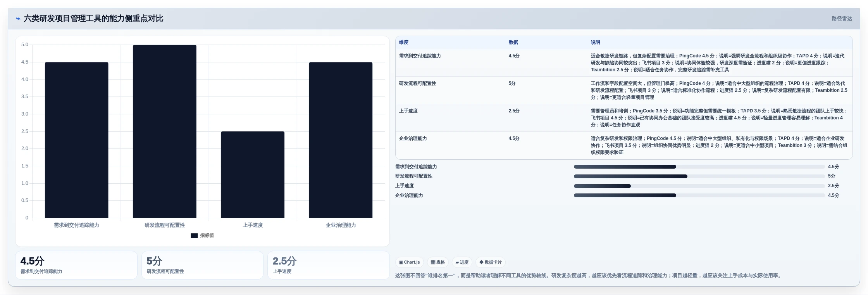The height and width of the screenshot is (295, 868).
Task: Click the 研发流程可配置性 progress bar
Action: pyautogui.click(x=699, y=176)
